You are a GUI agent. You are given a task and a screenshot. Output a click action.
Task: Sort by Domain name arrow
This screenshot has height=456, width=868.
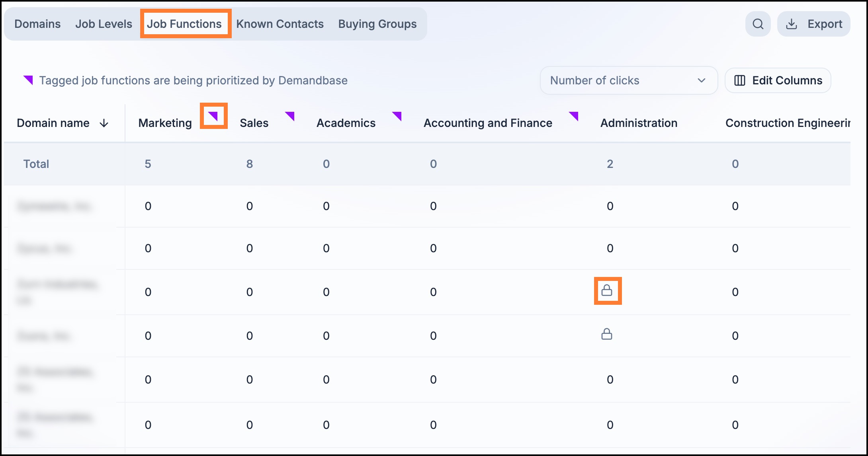coord(104,123)
